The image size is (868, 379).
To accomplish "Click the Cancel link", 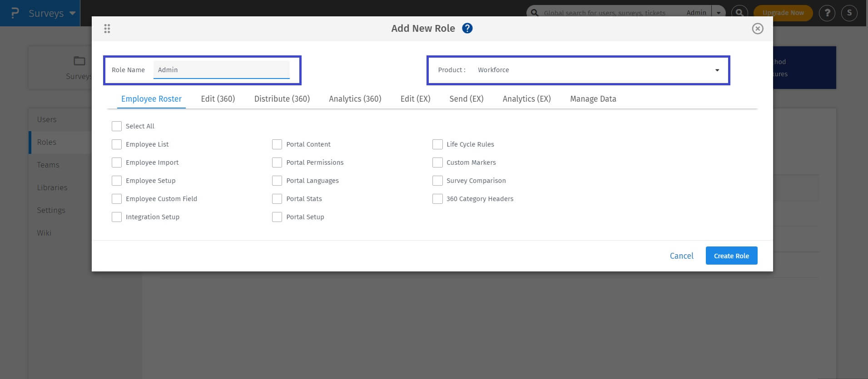I will [x=681, y=256].
